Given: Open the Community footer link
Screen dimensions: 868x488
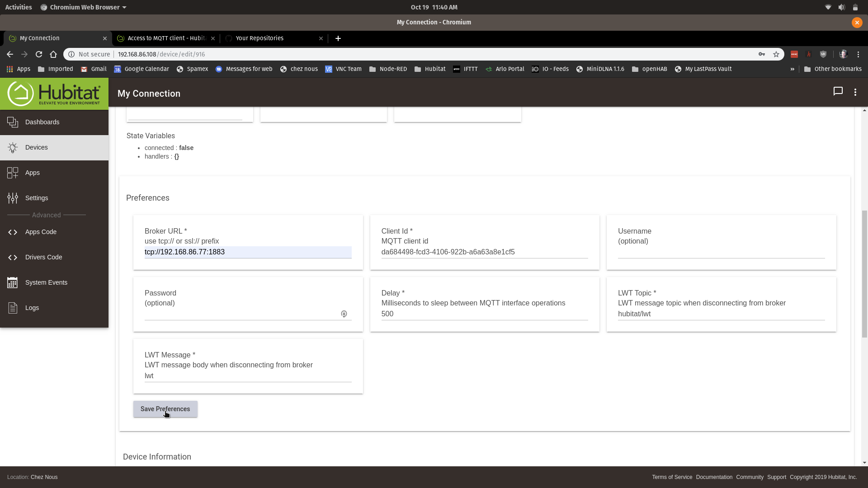Looking at the screenshot, I should click(x=750, y=477).
